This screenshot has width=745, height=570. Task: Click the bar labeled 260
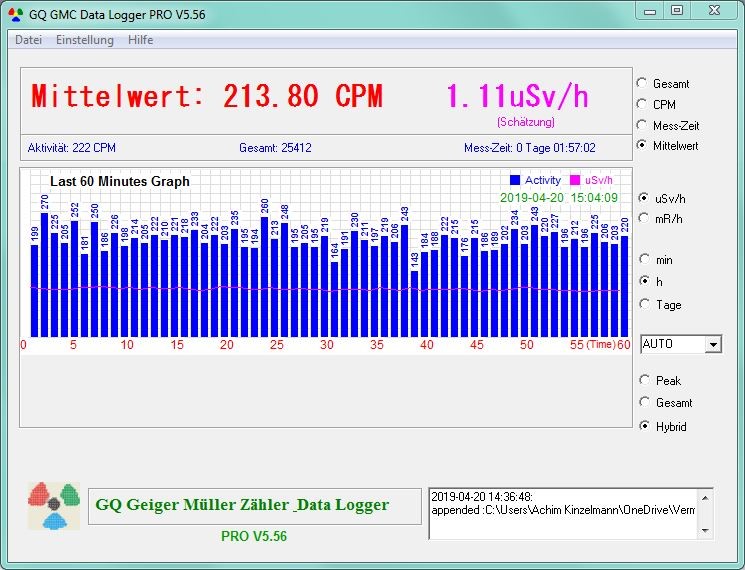tap(264, 277)
